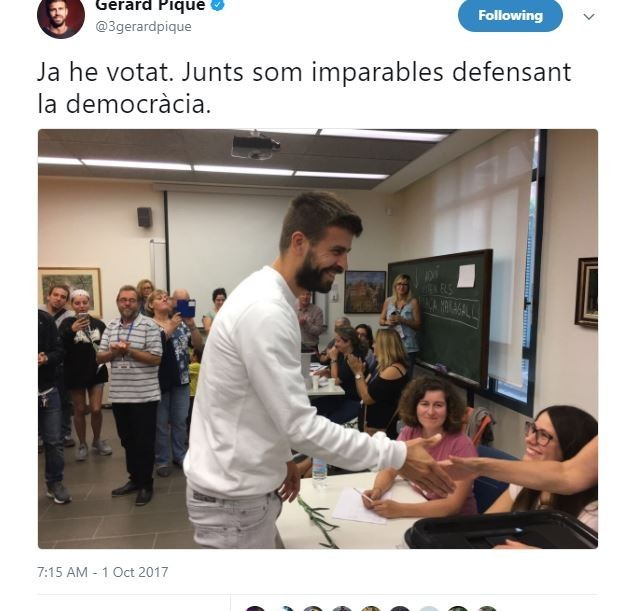
Task: Click the blue verified badge
Action: pos(218,5)
